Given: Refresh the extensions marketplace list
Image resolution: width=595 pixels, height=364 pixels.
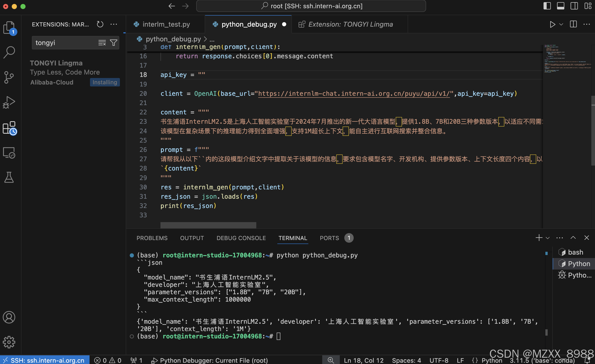Looking at the screenshot, I should [x=100, y=24].
